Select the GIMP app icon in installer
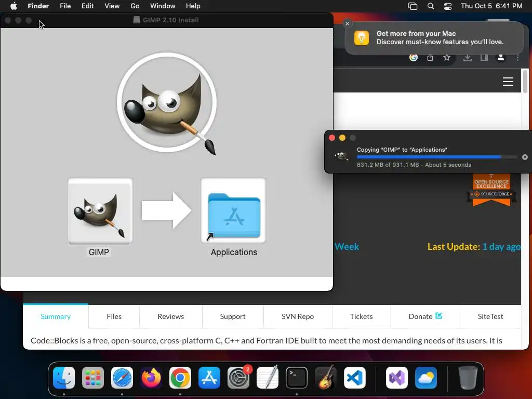This screenshot has width=532, height=399. 100,211
